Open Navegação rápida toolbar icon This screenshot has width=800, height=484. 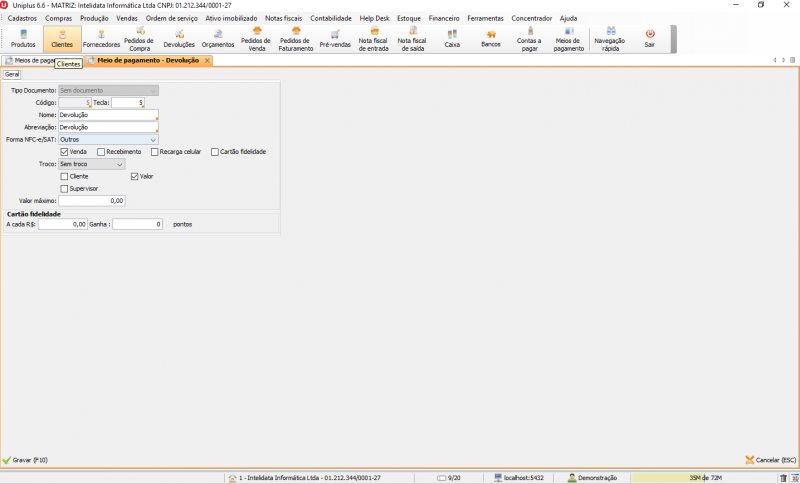[610, 39]
